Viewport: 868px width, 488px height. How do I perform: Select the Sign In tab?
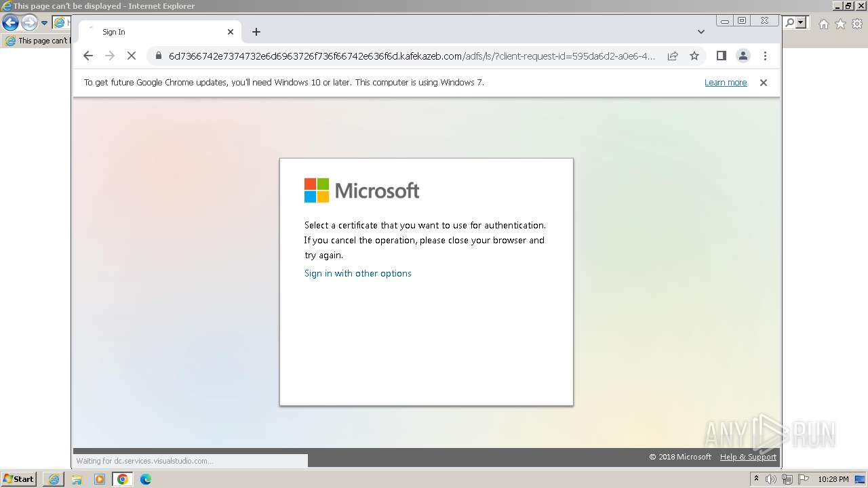159,32
